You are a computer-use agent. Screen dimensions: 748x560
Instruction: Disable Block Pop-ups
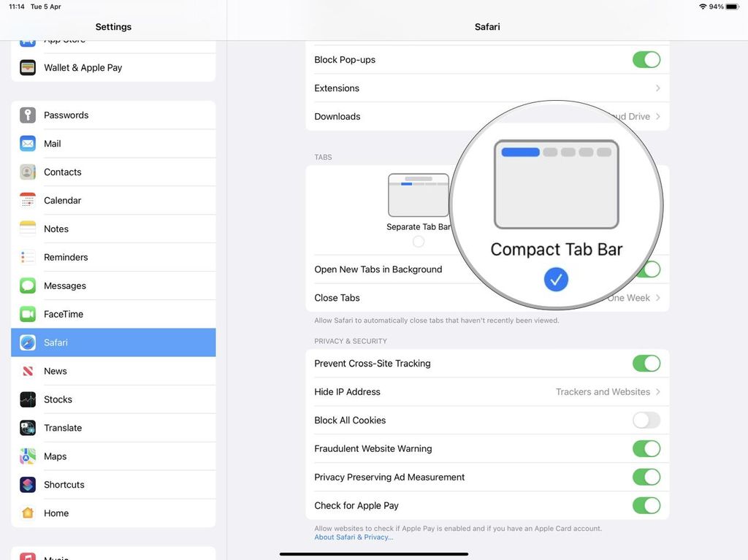click(x=646, y=59)
